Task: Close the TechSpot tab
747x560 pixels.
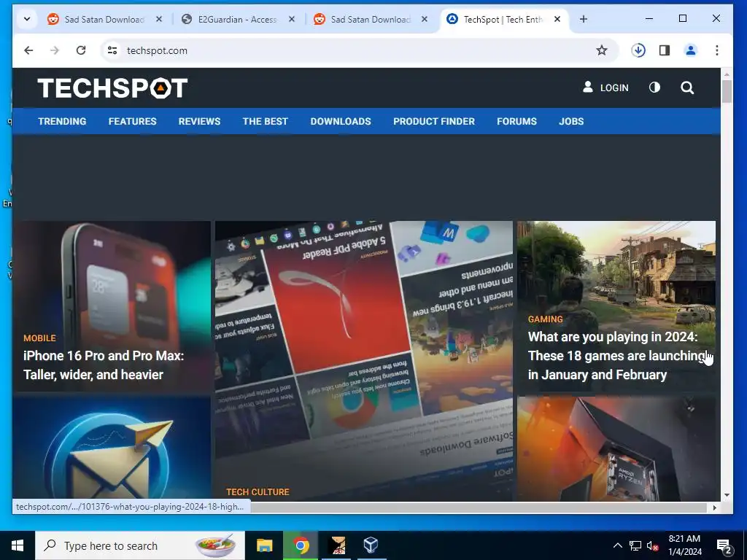Action: pos(557,19)
